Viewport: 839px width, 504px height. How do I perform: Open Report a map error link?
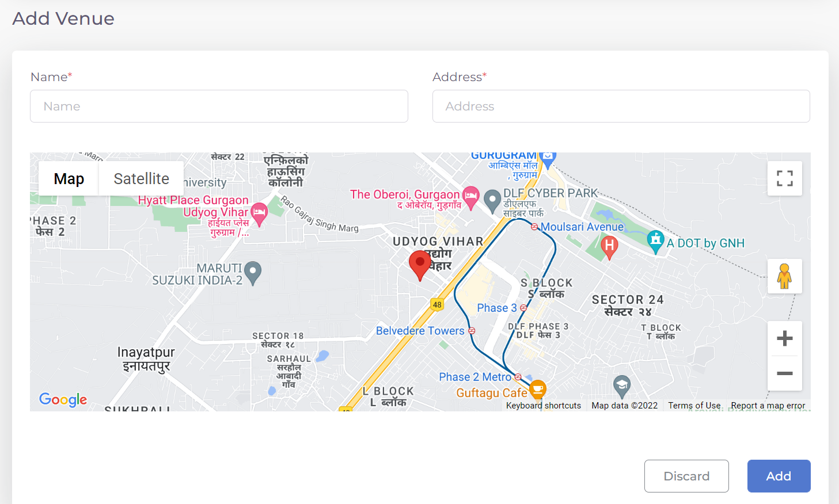pyautogui.click(x=768, y=406)
